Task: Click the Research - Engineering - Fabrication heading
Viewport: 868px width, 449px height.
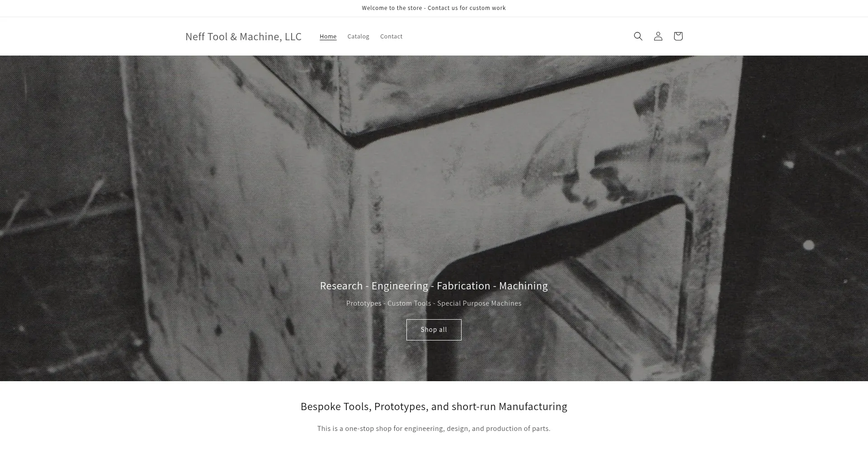Action: 434,285
